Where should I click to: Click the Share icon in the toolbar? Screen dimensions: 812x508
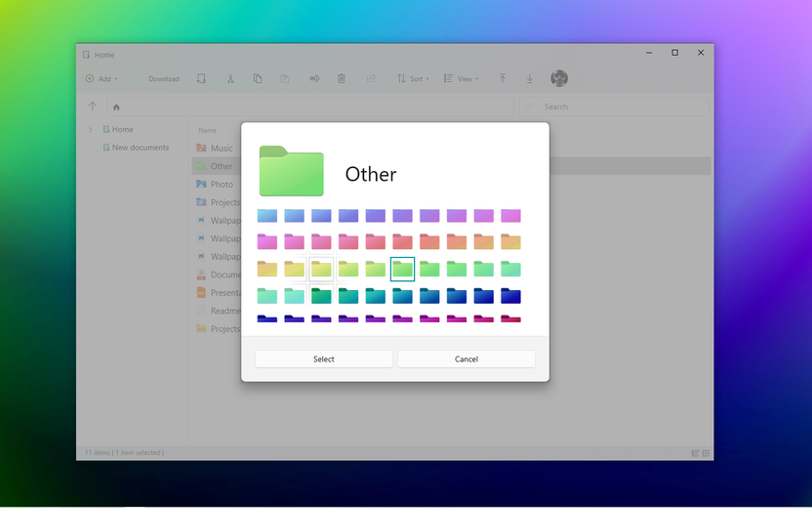click(371, 79)
